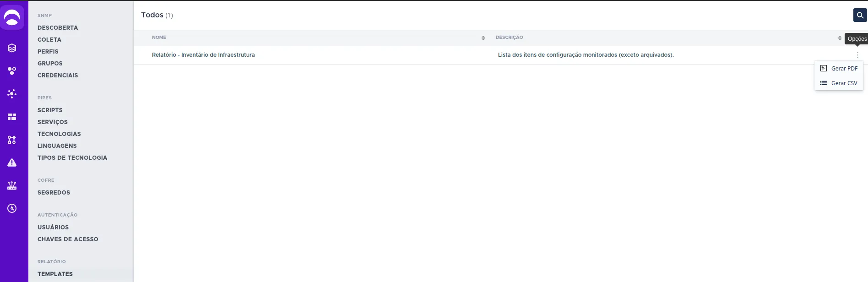Go to the SERVIÇOS page
This screenshot has width=868, height=282.
tap(53, 122)
